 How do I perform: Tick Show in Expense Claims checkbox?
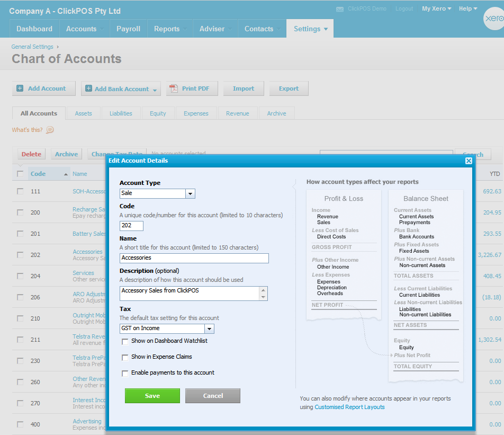pos(125,358)
